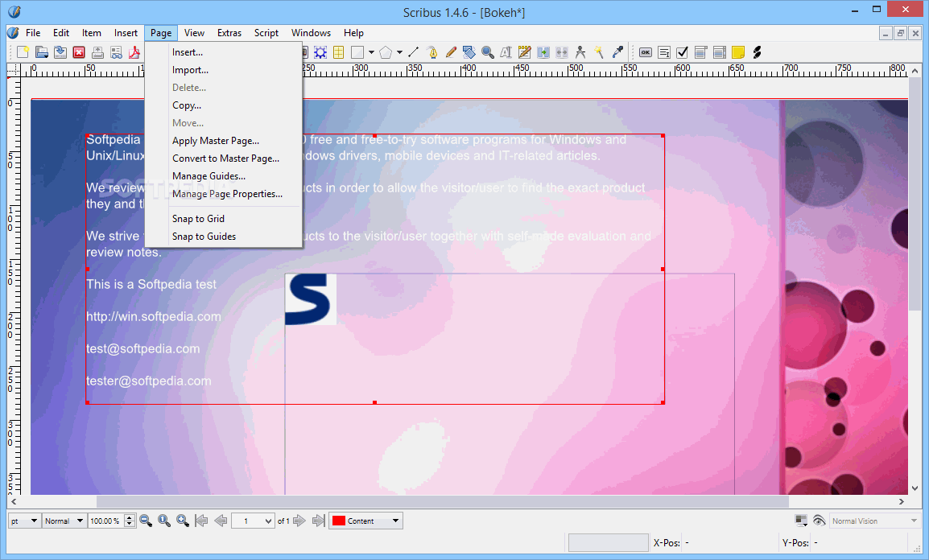Screen dimensions: 929x560
Task: Select the Insert Table tool
Action: pos(339,52)
